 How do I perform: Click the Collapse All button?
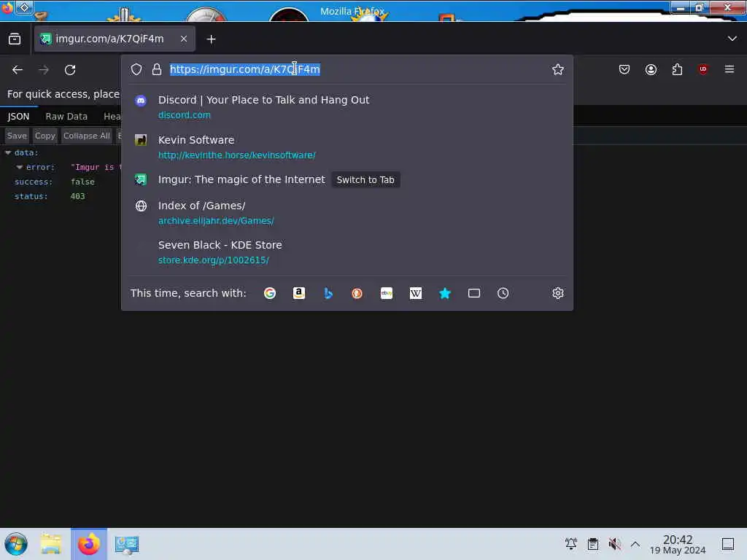tap(86, 136)
